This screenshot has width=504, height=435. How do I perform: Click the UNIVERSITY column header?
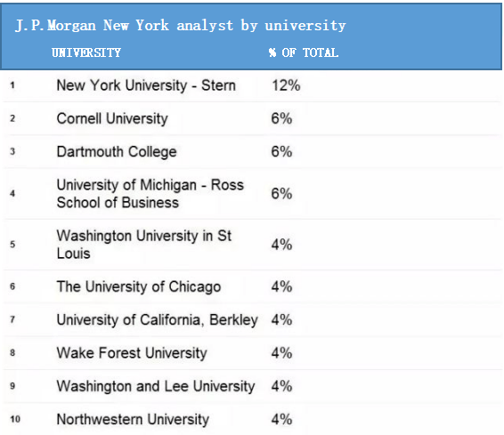tap(86, 52)
